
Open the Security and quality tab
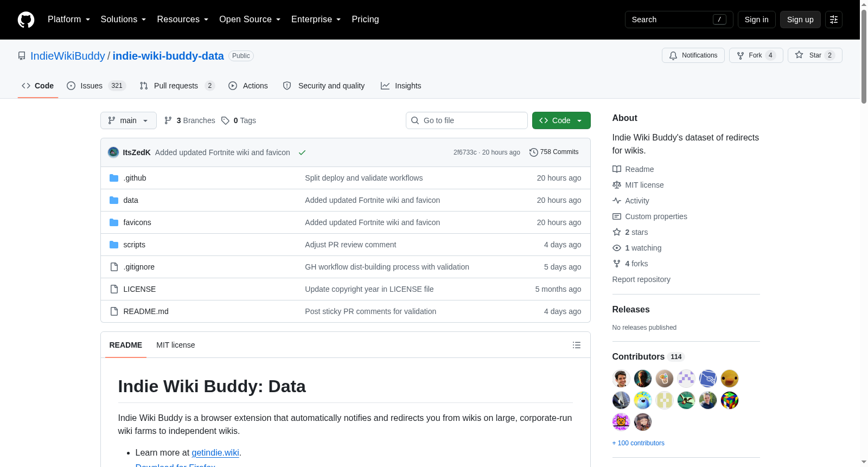click(x=324, y=86)
